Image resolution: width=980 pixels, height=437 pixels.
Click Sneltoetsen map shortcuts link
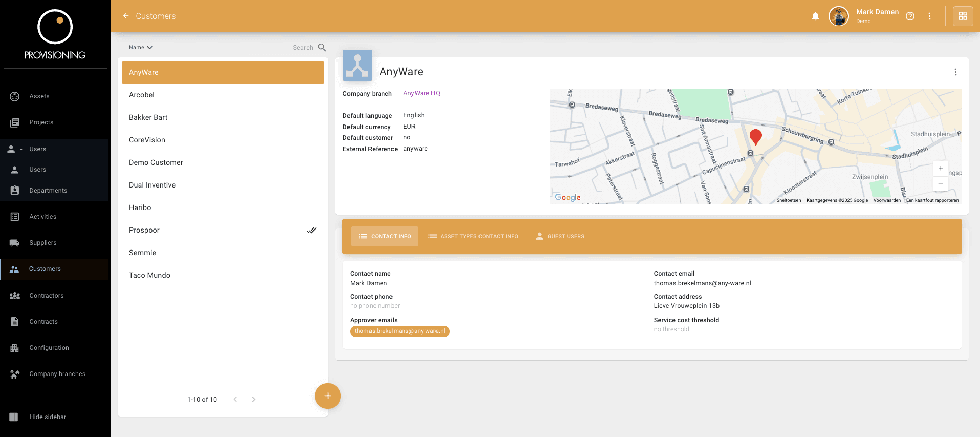[x=789, y=200]
